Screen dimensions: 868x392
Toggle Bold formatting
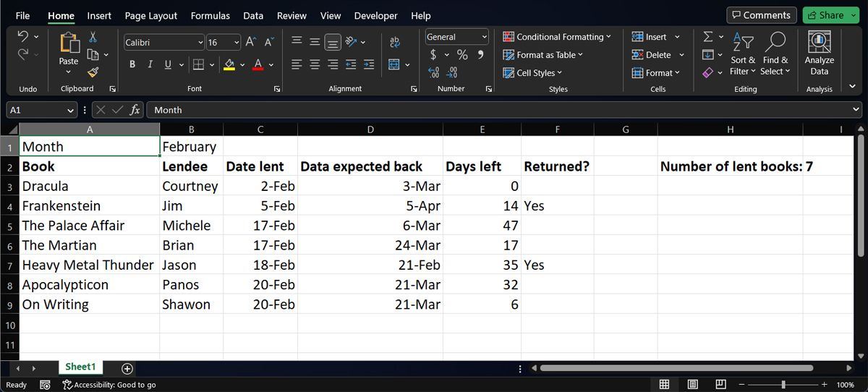132,64
